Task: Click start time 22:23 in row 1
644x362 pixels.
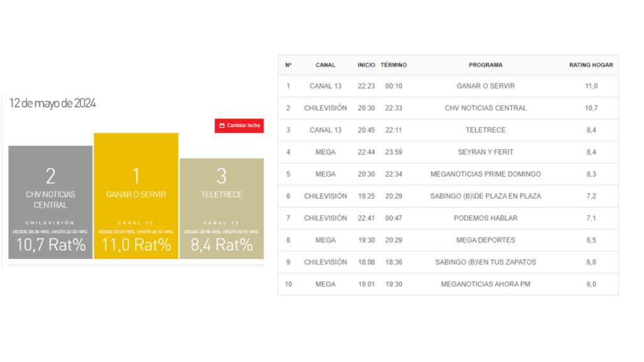Action: point(367,86)
